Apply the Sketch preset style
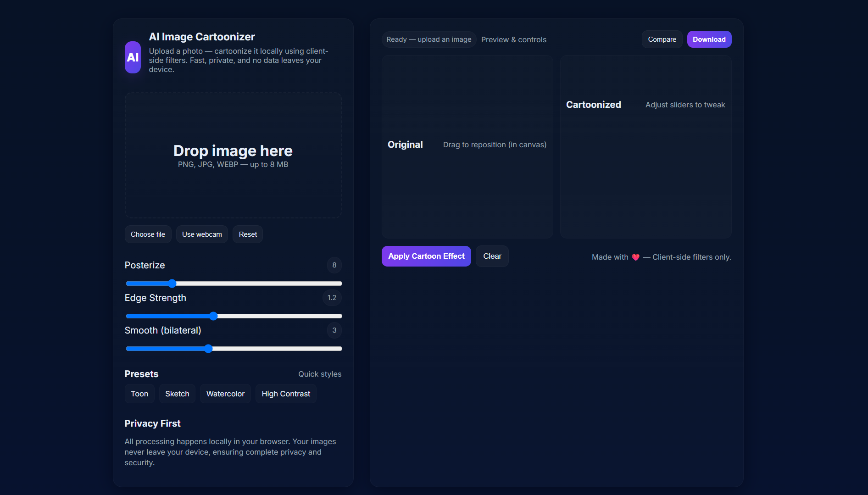Screen dimensions: 868x495 pyautogui.click(x=177, y=394)
